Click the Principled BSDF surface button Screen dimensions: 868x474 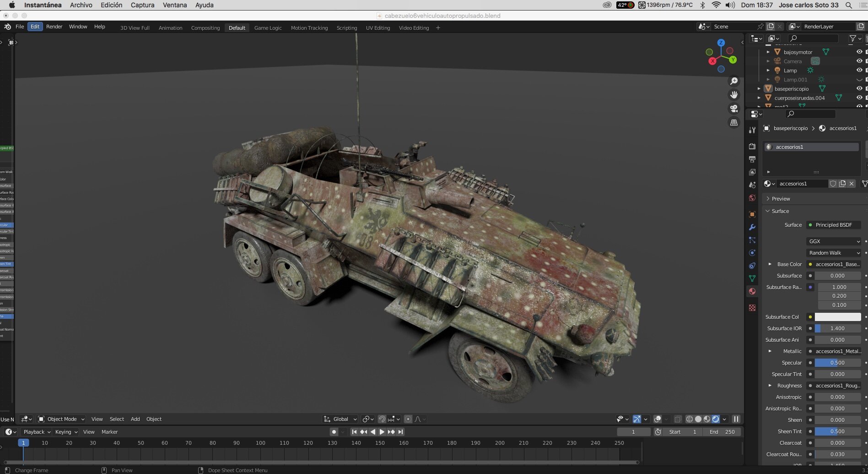(834, 225)
